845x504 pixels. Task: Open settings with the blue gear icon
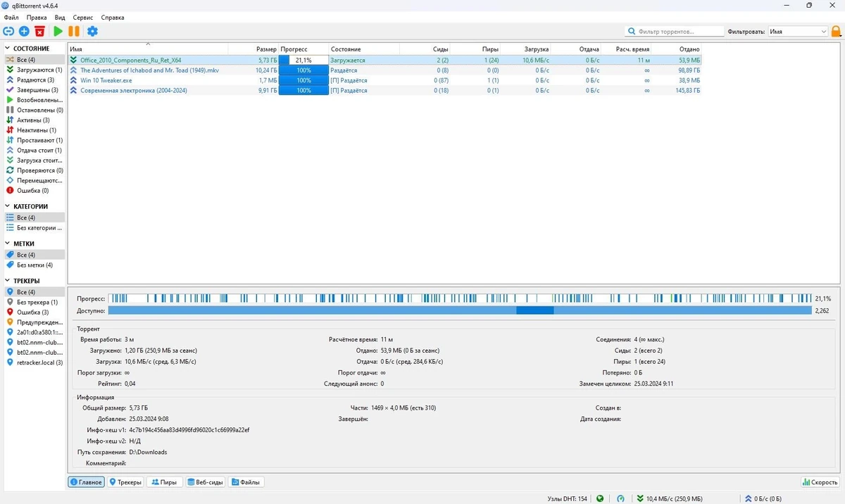pos(92,31)
